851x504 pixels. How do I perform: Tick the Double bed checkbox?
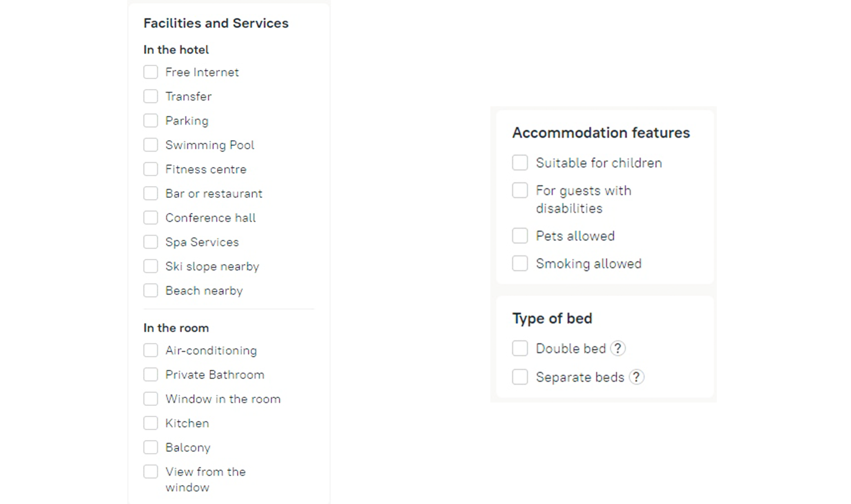point(520,348)
